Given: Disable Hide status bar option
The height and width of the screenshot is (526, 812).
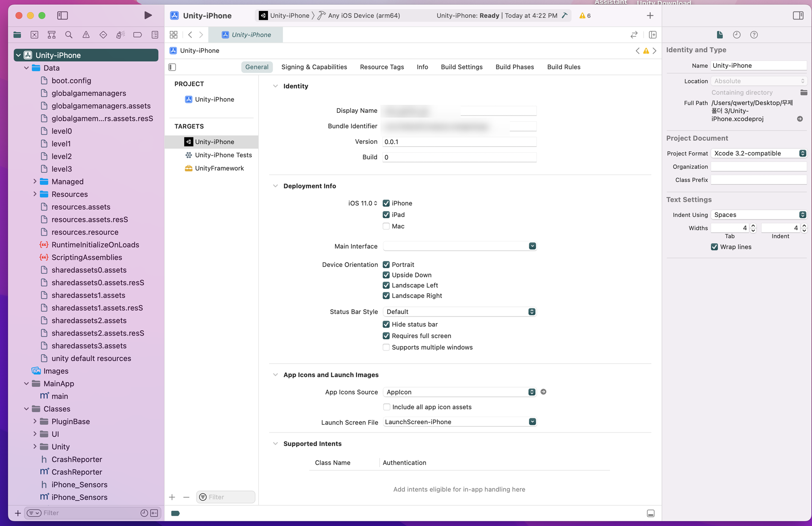Looking at the screenshot, I should coord(386,324).
